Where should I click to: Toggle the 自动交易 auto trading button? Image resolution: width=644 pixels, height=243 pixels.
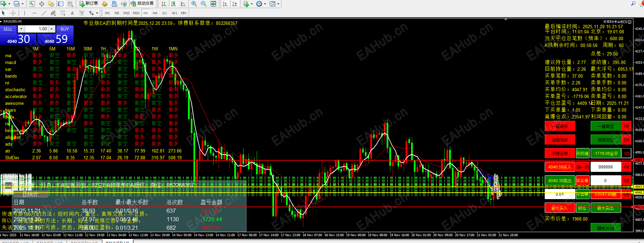click(x=142, y=4)
